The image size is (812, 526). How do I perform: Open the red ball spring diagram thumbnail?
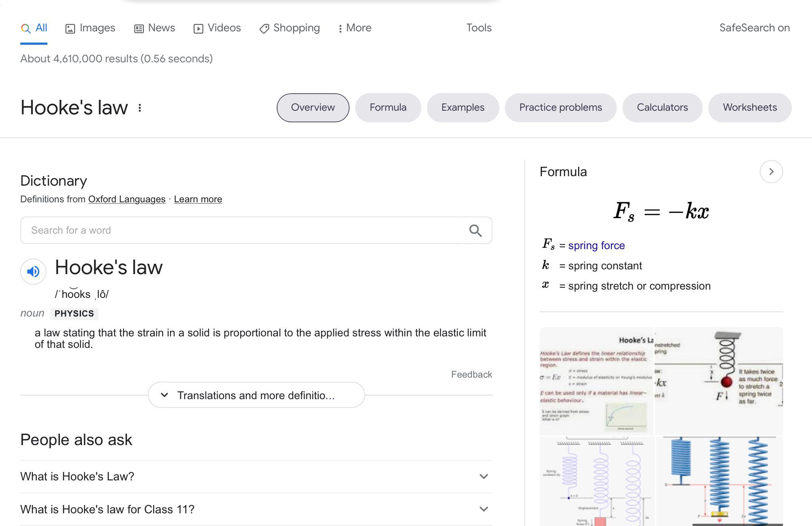[x=718, y=381]
